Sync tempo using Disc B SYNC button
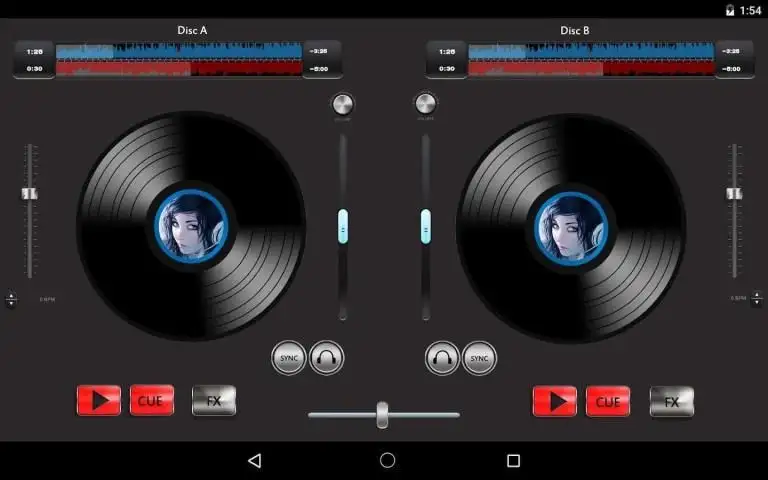This screenshot has width=768, height=480. point(479,358)
